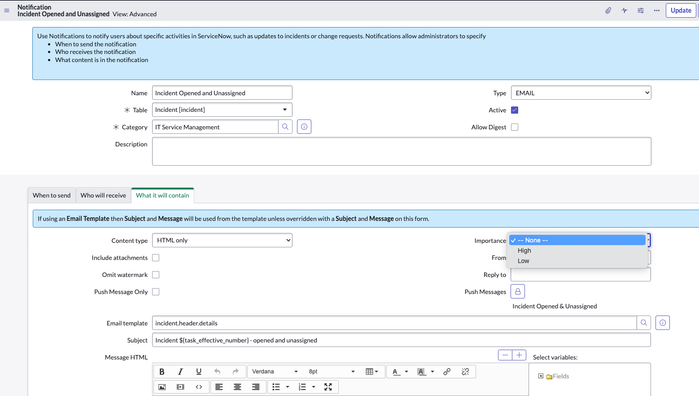Check the Include attachments checkbox
This screenshot has height=396, width=699.
(x=156, y=257)
